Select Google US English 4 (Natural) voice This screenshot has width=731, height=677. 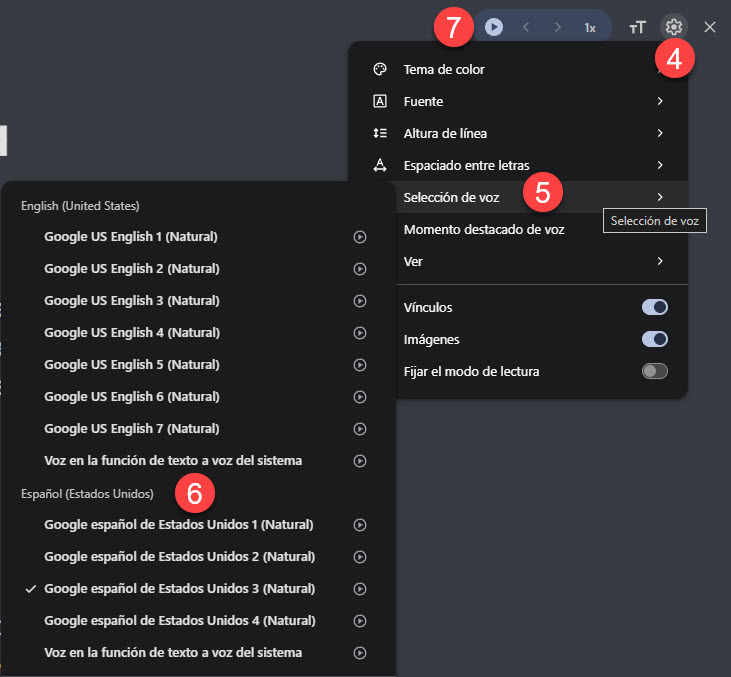(x=132, y=333)
